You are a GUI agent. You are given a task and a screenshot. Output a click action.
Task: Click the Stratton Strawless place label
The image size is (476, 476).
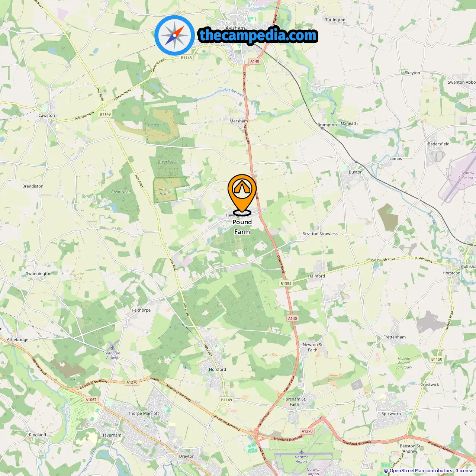pyautogui.click(x=320, y=234)
